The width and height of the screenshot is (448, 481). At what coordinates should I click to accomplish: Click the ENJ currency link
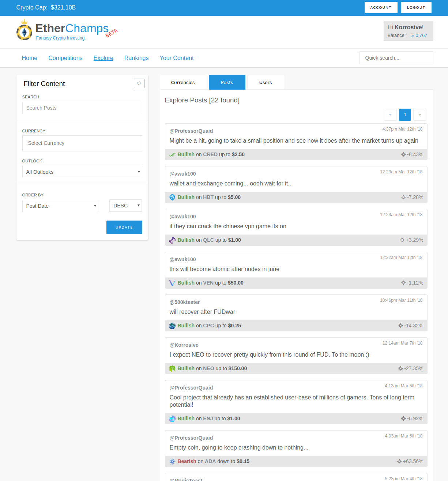pos(208,418)
